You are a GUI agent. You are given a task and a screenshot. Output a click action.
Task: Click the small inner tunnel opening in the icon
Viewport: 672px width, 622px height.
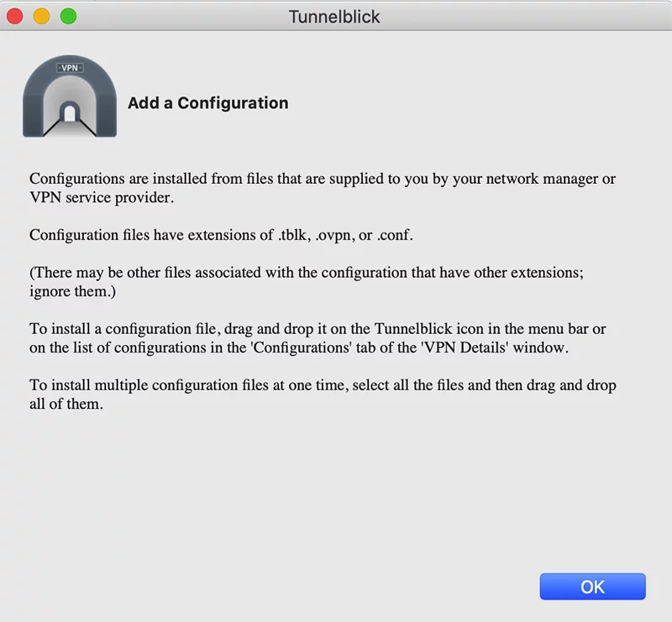[x=70, y=112]
